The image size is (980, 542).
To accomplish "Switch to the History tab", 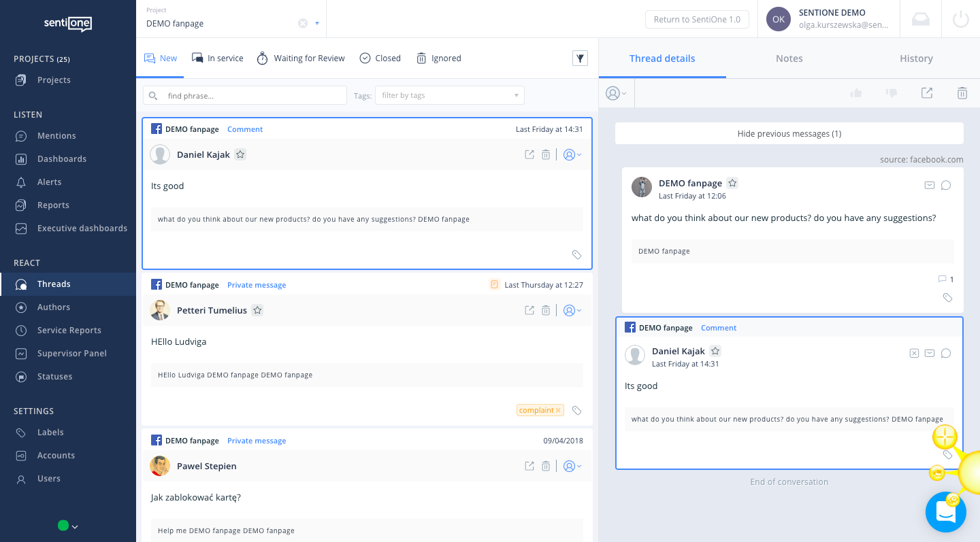I will (916, 58).
